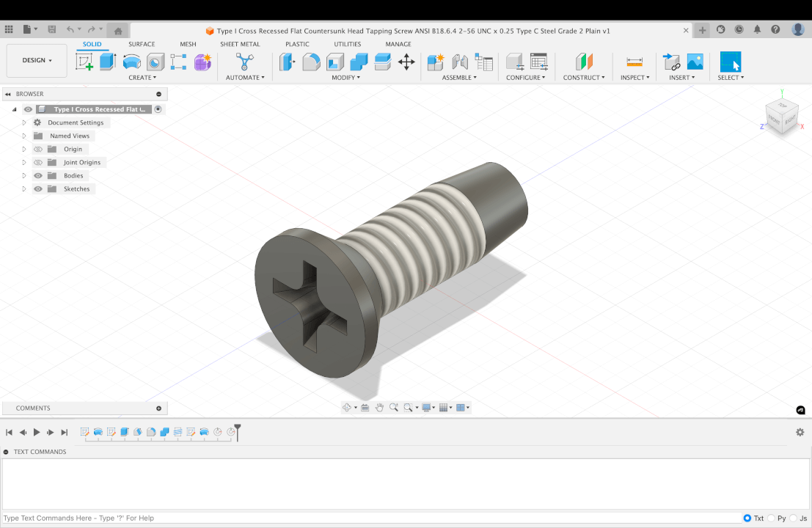Screen dimensions: 812x528
Task: Click the New Component icon under Assemble
Action: coord(437,62)
